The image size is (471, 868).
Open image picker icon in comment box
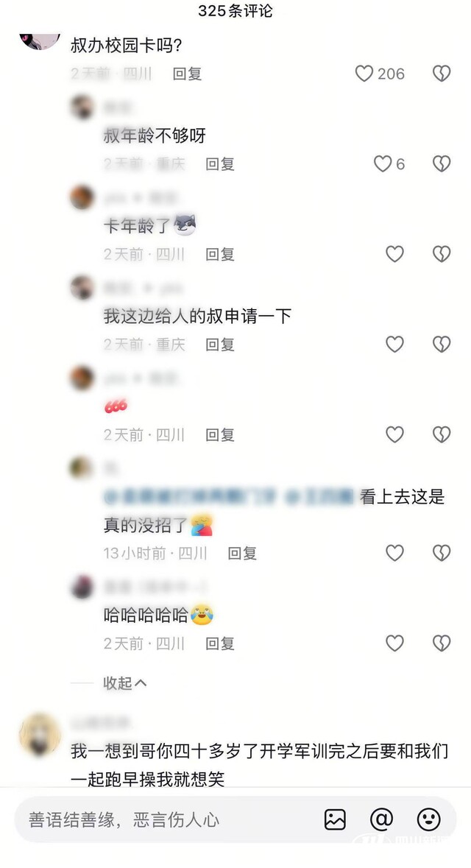pyautogui.click(x=336, y=819)
